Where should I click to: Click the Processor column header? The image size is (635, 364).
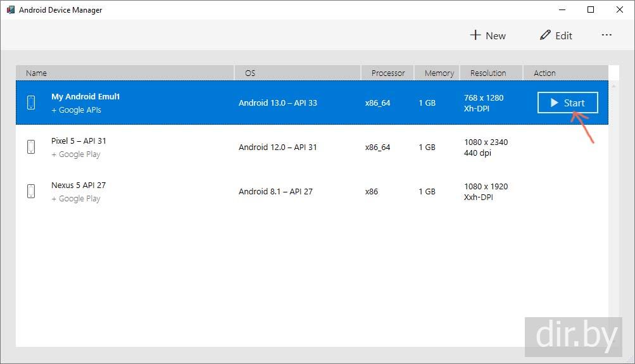click(x=387, y=73)
